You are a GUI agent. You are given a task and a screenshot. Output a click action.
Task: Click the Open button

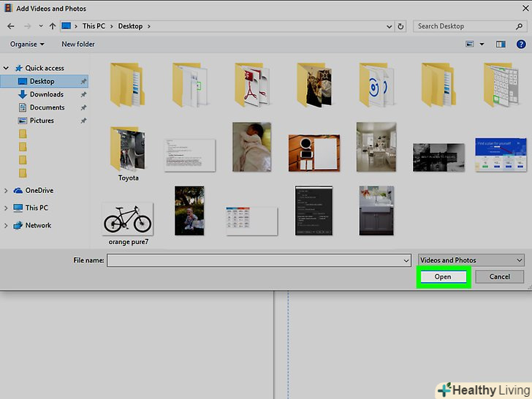point(443,277)
